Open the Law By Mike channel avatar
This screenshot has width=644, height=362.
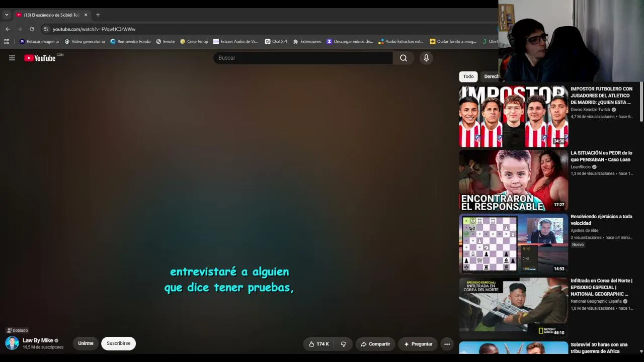[12, 343]
